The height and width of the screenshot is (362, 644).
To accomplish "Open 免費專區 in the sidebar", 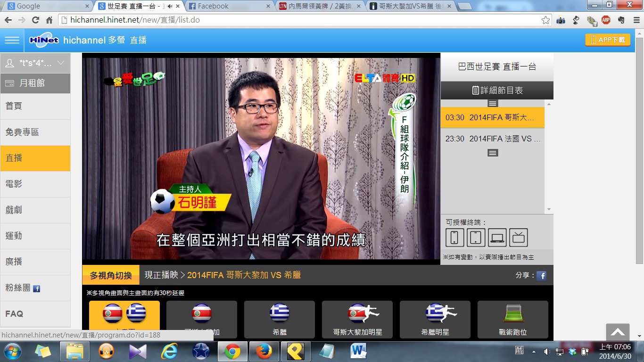I will 35,132.
